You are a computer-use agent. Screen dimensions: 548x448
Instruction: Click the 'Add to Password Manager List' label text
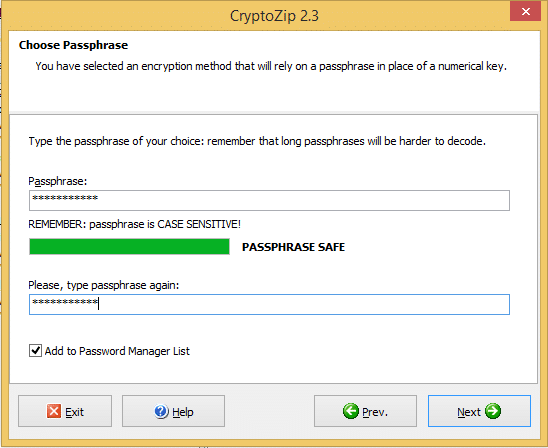(x=117, y=351)
